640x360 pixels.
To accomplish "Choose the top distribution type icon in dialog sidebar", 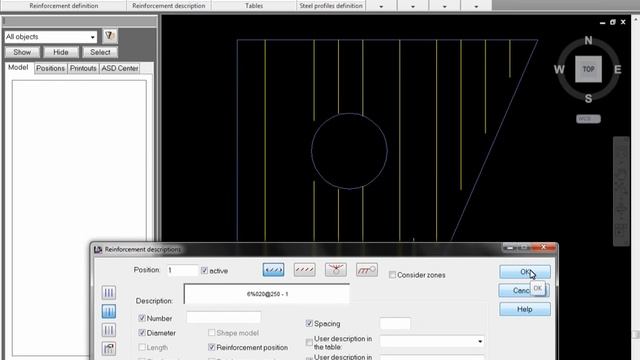I will point(109,292).
